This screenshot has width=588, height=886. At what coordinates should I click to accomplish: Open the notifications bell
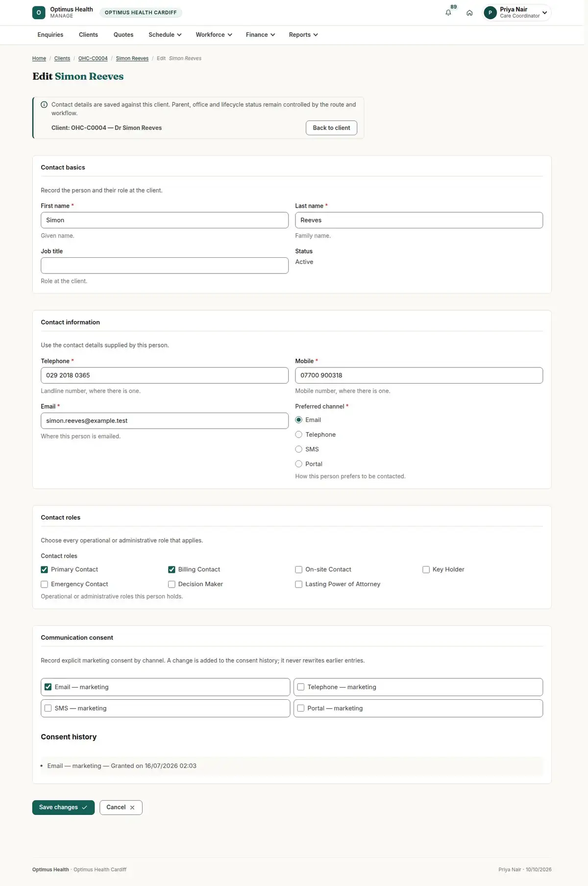coord(448,13)
